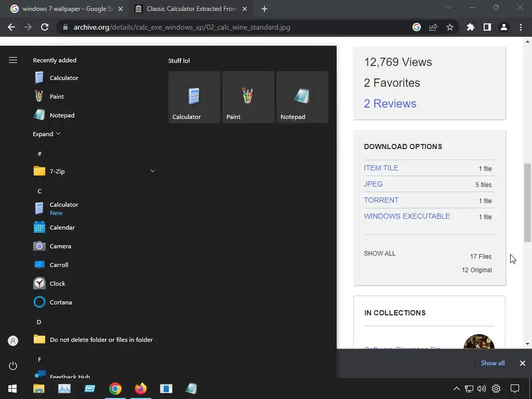Open File Explorer from the taskbar
The width and height of the screenshot is (532, 399).
(x=38, y=389)
